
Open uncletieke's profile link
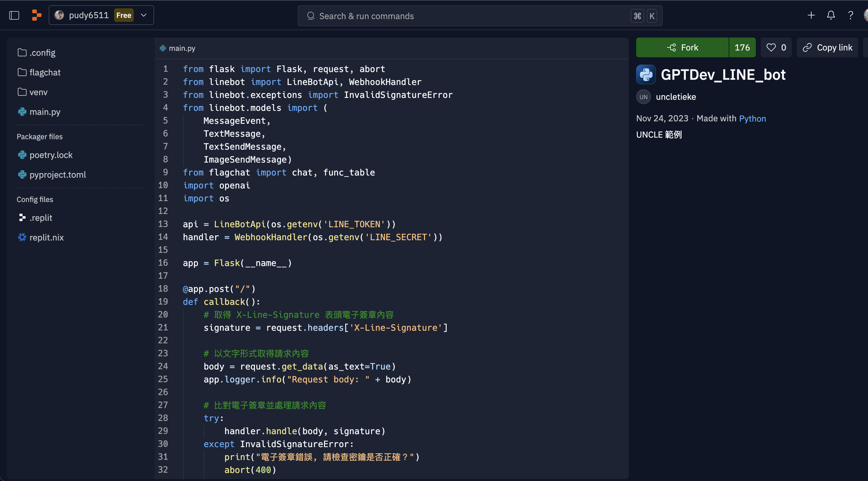click(x=676, y=97)
